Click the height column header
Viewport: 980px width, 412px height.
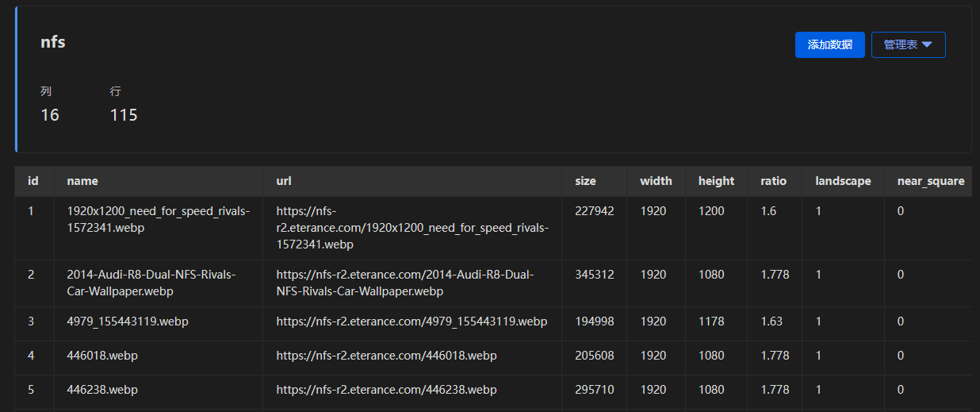point(716,181)
